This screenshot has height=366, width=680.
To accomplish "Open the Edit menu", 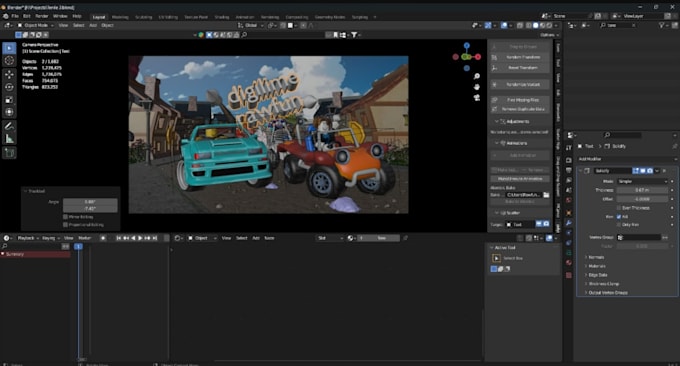I will (x=27, y=16).
